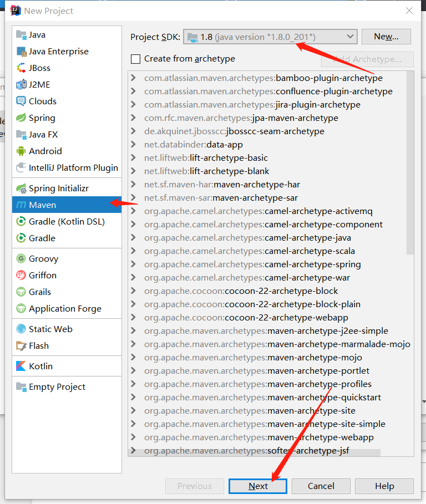Viewport: 426px width, 504px height.
Task: Pick the Griffon icon
Action: (x=21, y=275)
